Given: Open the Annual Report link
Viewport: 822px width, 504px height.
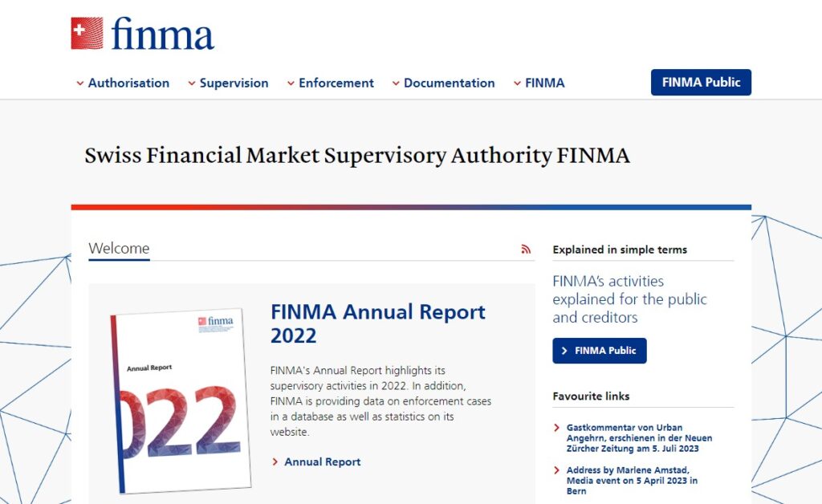Looking at the screenshot, I should (x=321, y=461).
